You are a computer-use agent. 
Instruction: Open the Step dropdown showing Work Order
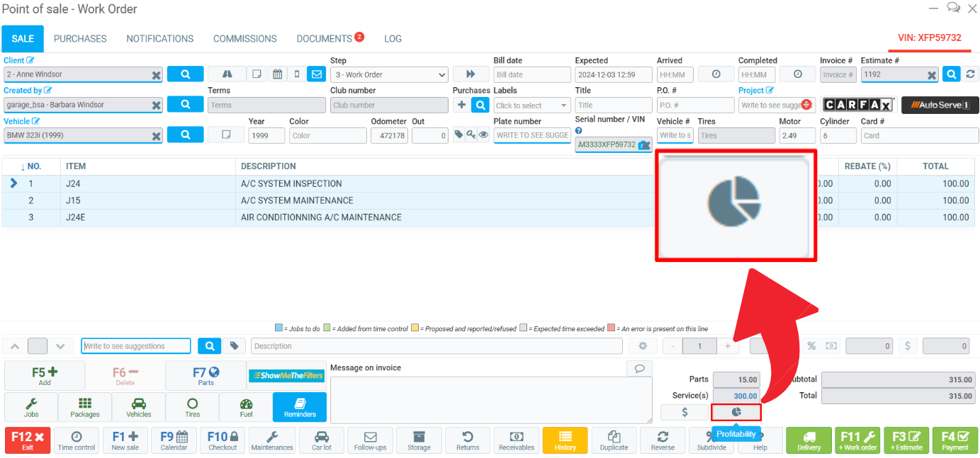coord(389,75)
